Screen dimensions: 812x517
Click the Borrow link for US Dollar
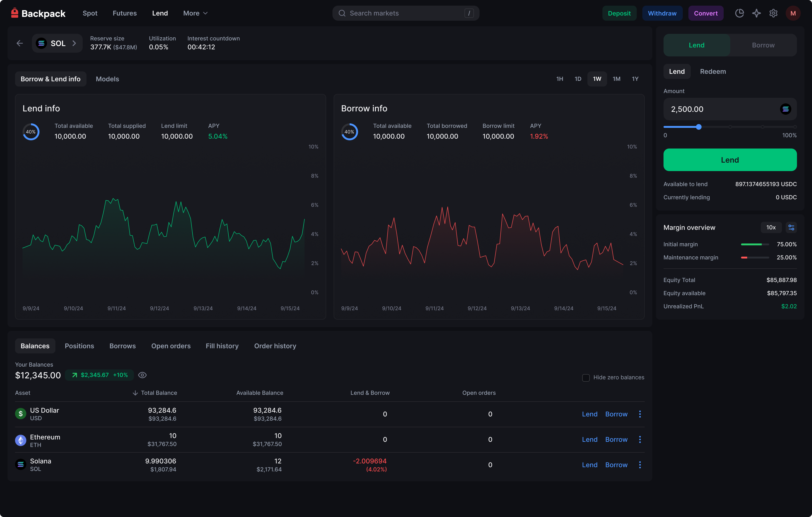(x=616, y=414)
